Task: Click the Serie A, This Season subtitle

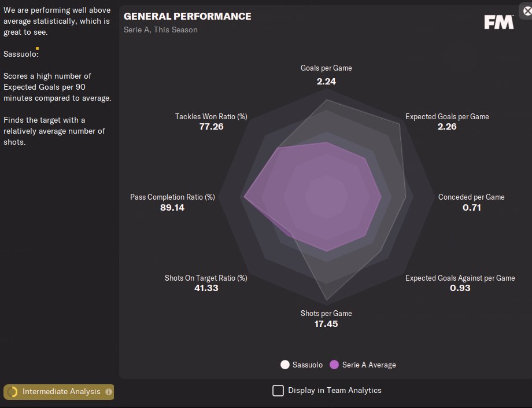Action: point(160,30)
